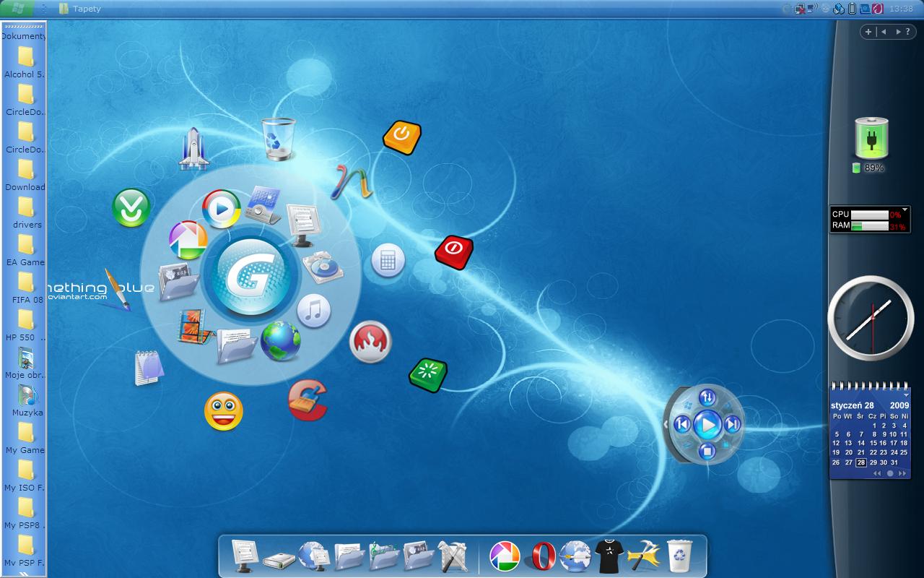
Task: Open the disk drive icon in ring
Action: tap(323, 268)
